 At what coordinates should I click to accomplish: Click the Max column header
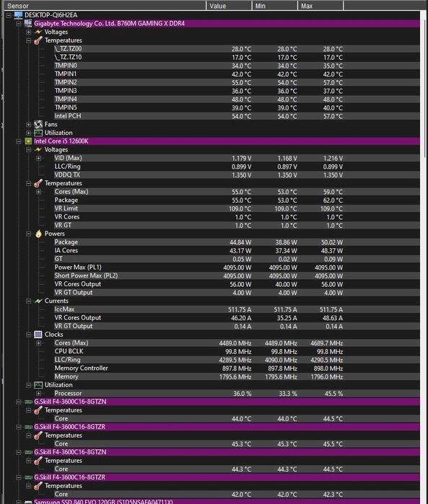(x=320, y=6)
